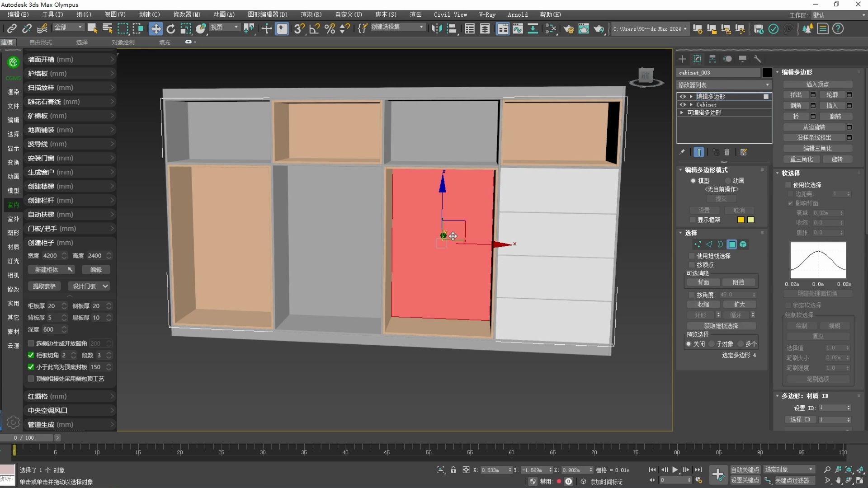868x488 pixels.
Task: Open the 渲染(R) menu
Action: click(x=311, y=14)
